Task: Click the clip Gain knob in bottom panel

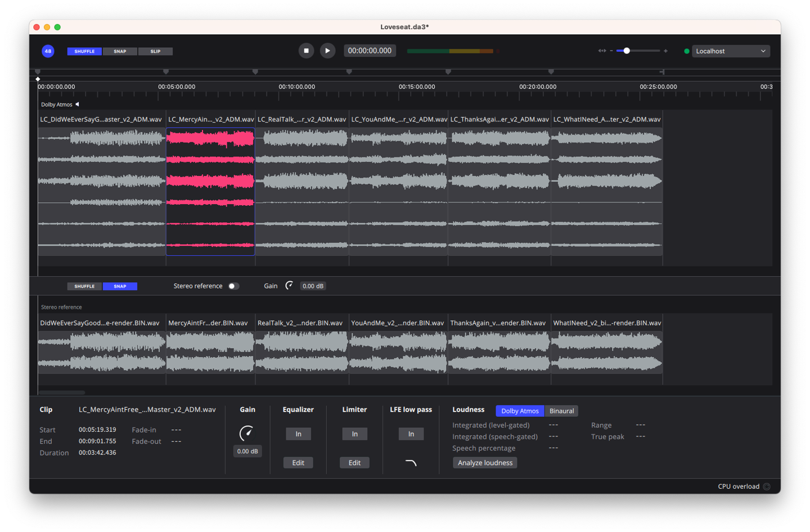Action: (x=247, y=433)
